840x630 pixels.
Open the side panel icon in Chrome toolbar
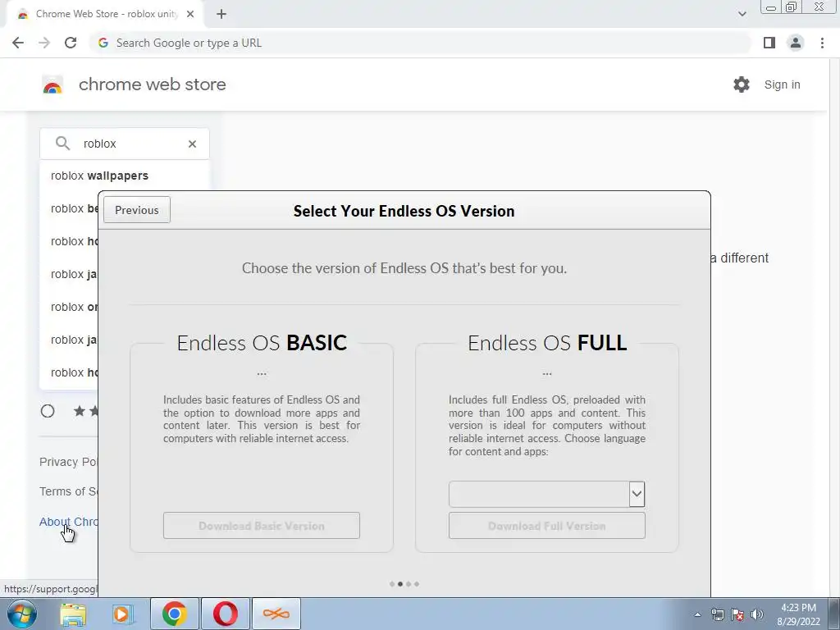[x=769, y=43]
